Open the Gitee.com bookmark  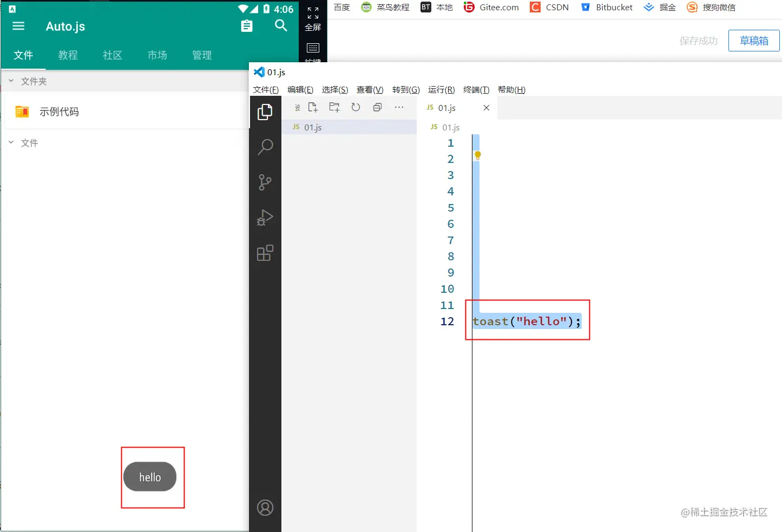[491, 7]
